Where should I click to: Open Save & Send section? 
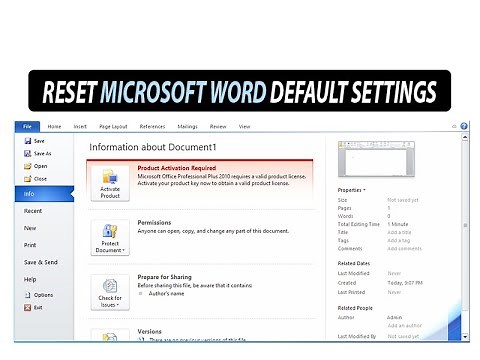[41, 262]
